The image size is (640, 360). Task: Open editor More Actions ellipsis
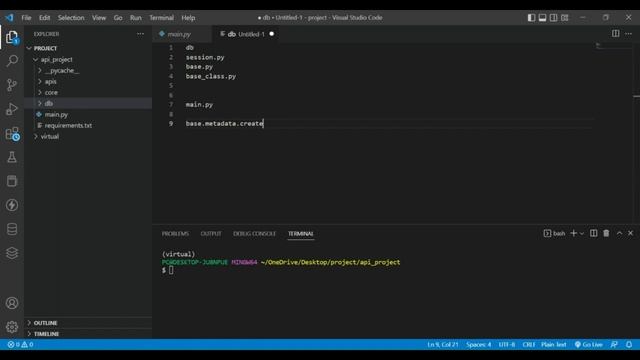tap(628, 33)
